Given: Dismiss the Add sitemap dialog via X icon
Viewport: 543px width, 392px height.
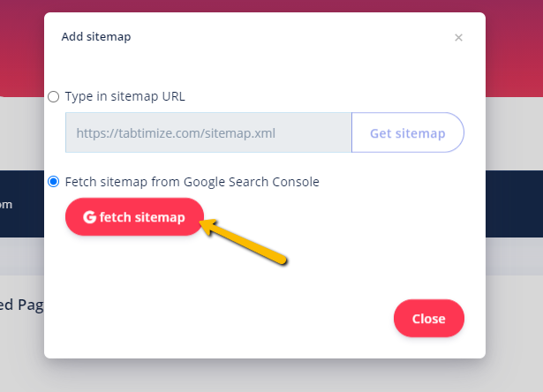Looking at the screenshot, I should pyautogui.click(x=458, y=37).
